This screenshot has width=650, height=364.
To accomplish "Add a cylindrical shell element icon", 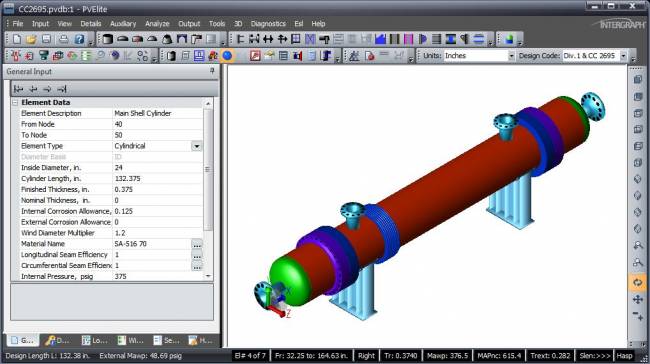I will coord(107,39).
